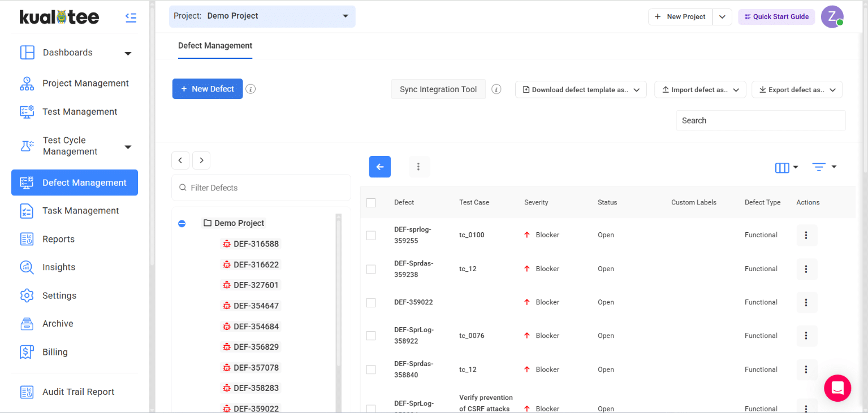Open the red chat support bubble
868x413 pixels.
click(x=837, y=388)
